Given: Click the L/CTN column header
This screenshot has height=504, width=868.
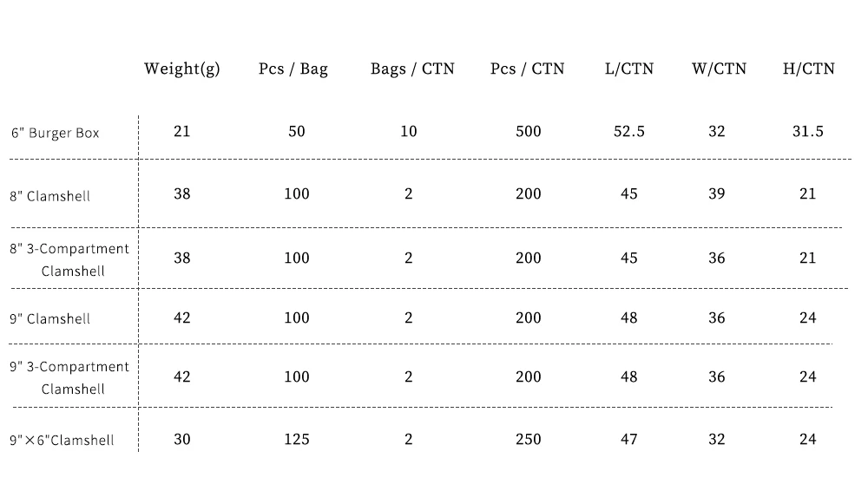Looking at the screenshot, I should click(629, 69).
